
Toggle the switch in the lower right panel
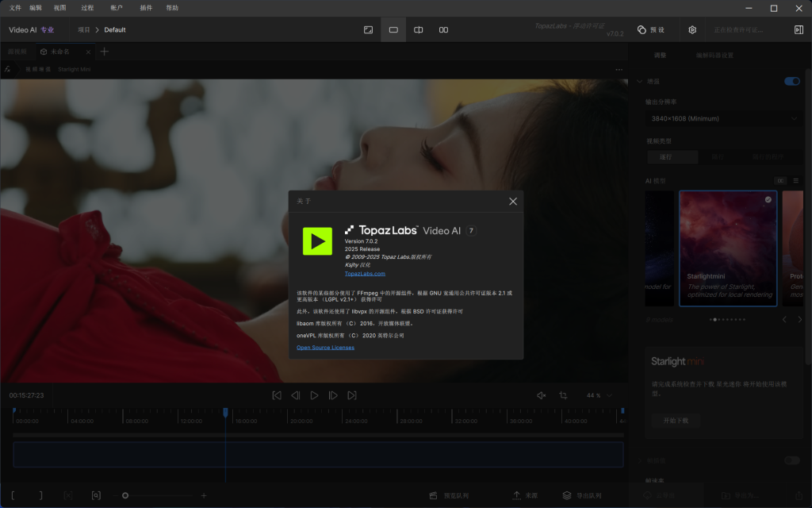[791, 460]
